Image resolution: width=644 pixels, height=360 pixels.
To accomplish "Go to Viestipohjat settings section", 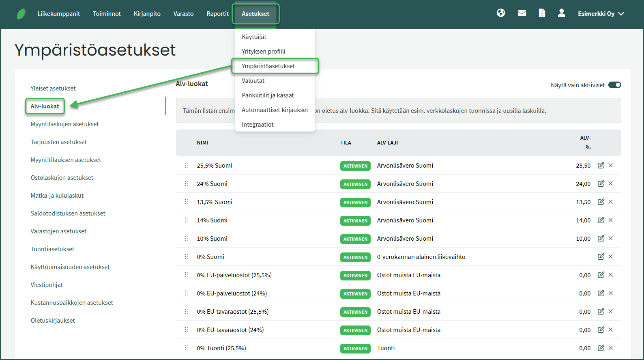I will click(x=47, y=285).
